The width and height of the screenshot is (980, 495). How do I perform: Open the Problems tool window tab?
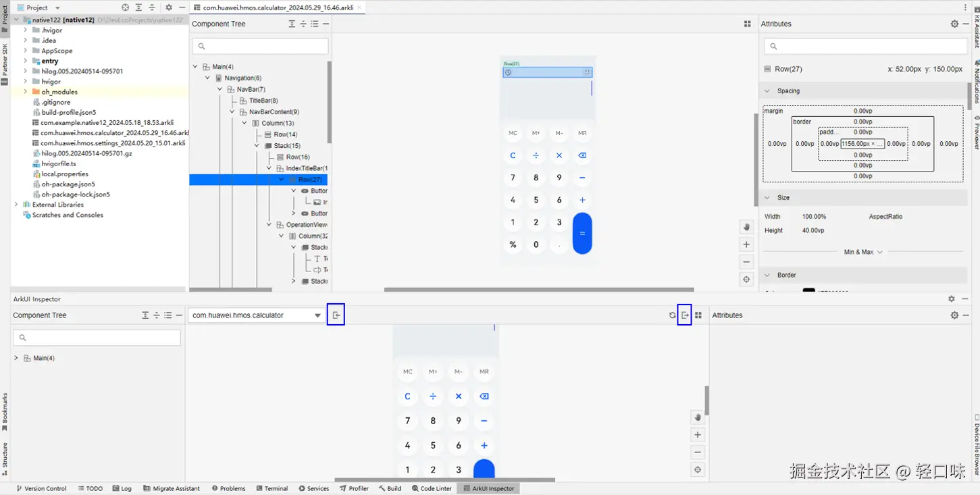click(228, 488)
